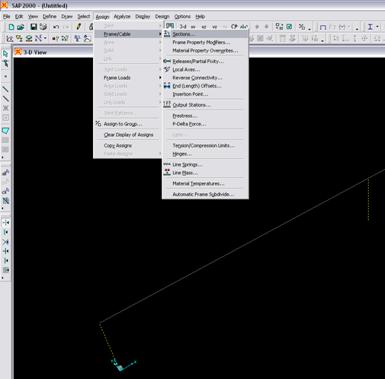
Task: Expand the Frame Loads submenu
Action: click(x=128, y=78)
